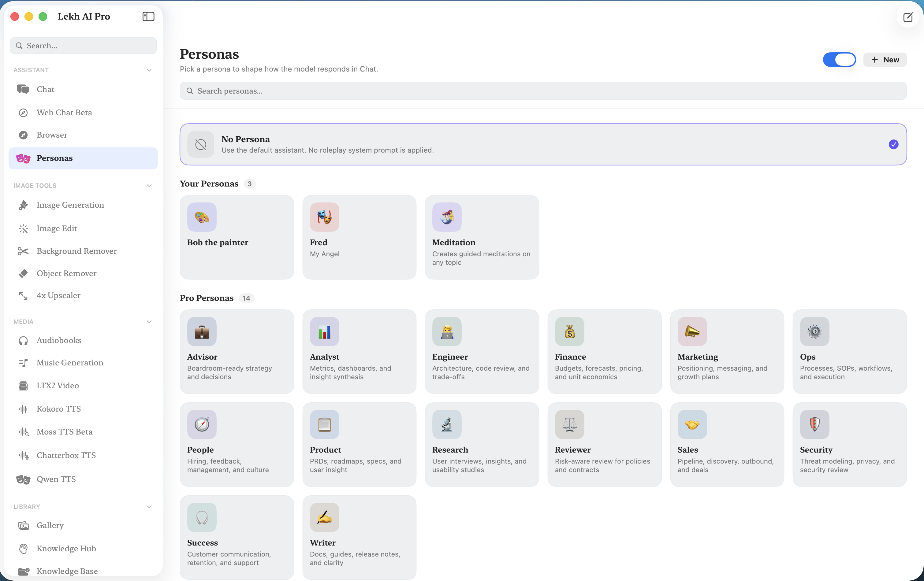This screenshot has width=924, height=581.
Task: Click 'Processes, SOPs, workflows, and execution'
Action: tap(846, 372)
